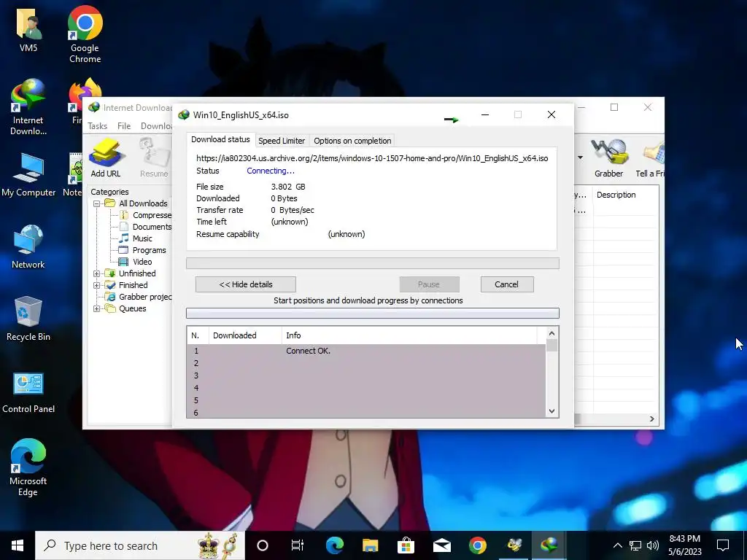Viewport: 747px width, 560px height.
Task: Launch Edge from the taskbar
Action: (x=334, y=545)
